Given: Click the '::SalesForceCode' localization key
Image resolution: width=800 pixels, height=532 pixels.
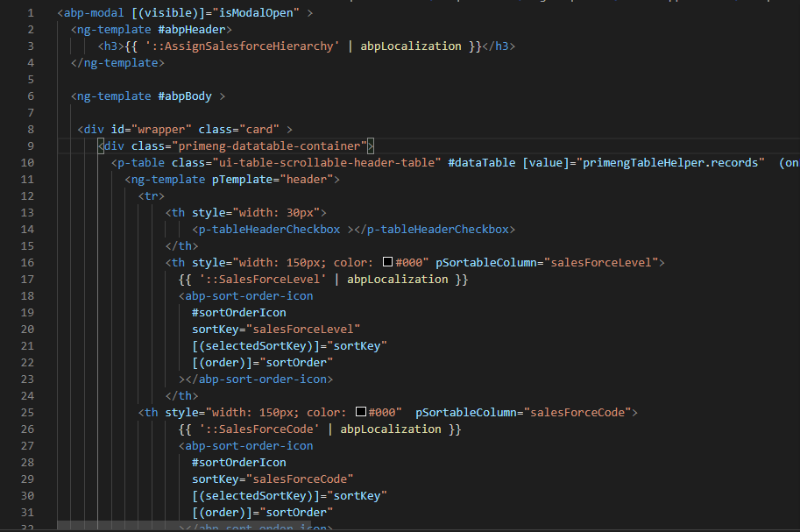Looking at the screenshot, I should (262, 429).
